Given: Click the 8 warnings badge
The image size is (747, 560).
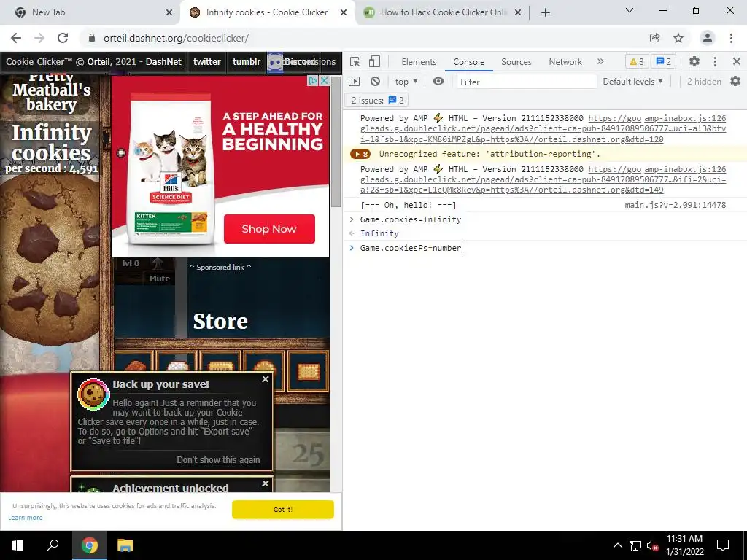Looking at the screenshot, I should click(x=637, y=61).
